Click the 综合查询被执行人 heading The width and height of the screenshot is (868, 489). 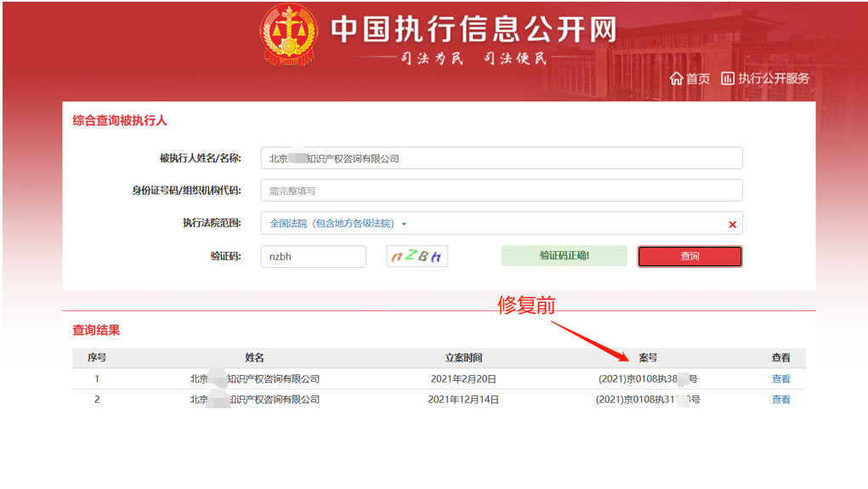pyautogui.click(x=120, y=121)
